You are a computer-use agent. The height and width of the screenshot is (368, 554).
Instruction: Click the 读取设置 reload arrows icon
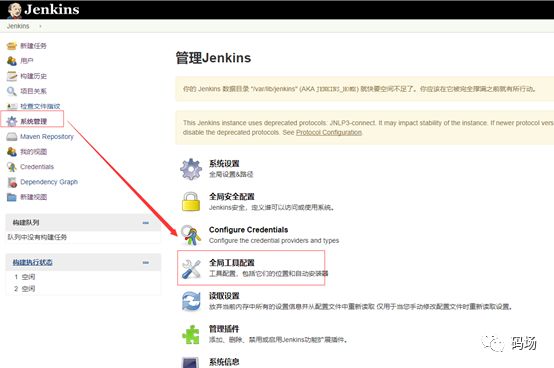pyautogui.click(x=191, y=301)
